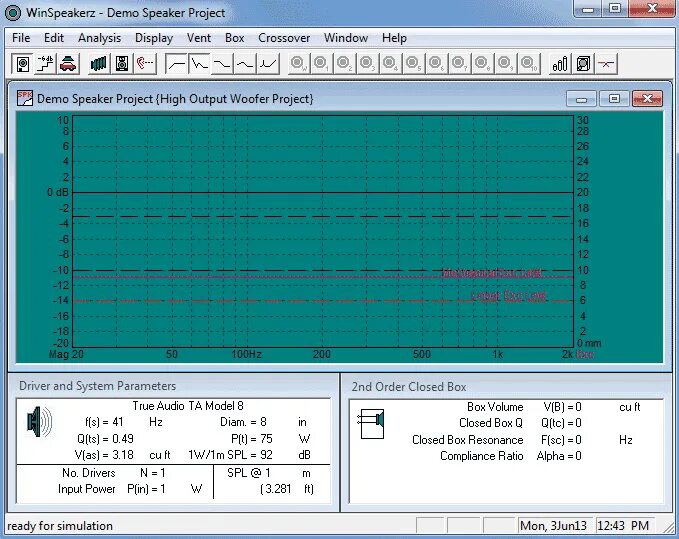This screenshot has width=679, height=539.
Task: Click the 3D box design icon
Action: [583, 64]
